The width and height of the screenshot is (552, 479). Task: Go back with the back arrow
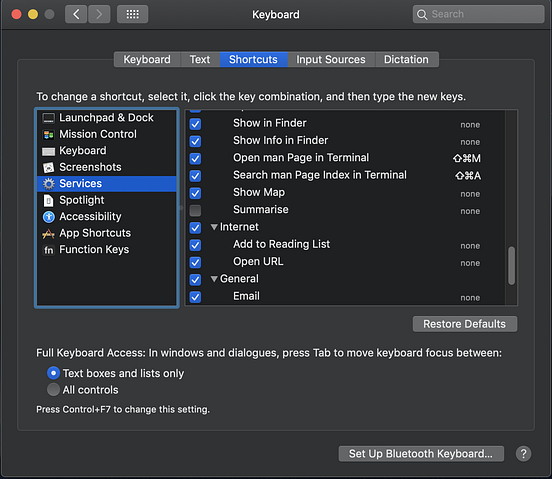tap(76, 14)
